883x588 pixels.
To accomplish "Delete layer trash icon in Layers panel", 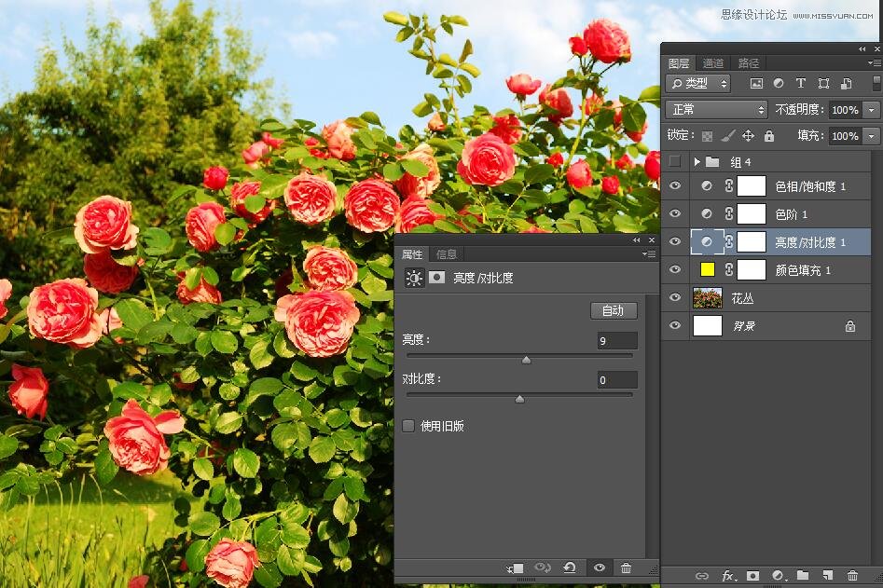I will coord(852,575).
